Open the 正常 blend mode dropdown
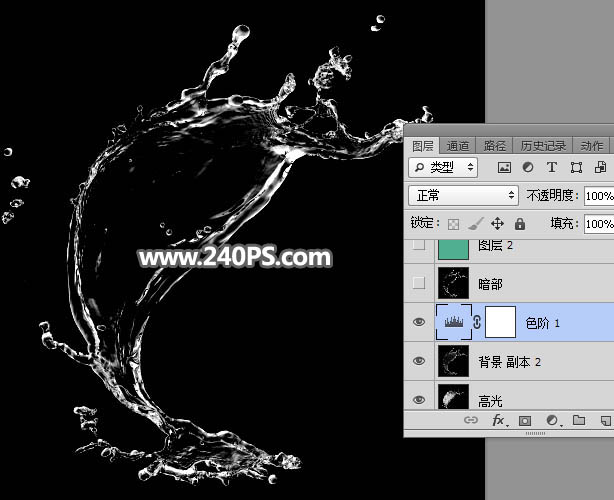The width and height of the screenshot is (614, 500). pyautogui.click(x=463, y=195)
